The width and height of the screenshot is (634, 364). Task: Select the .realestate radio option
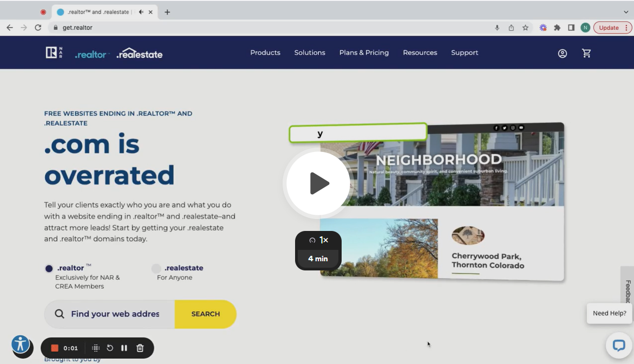tap(156, 268)
